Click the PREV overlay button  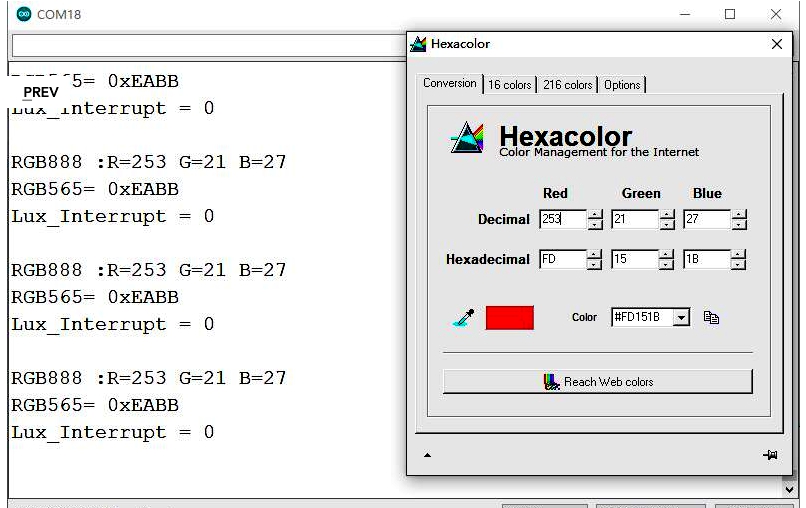(x=41, y=93)
